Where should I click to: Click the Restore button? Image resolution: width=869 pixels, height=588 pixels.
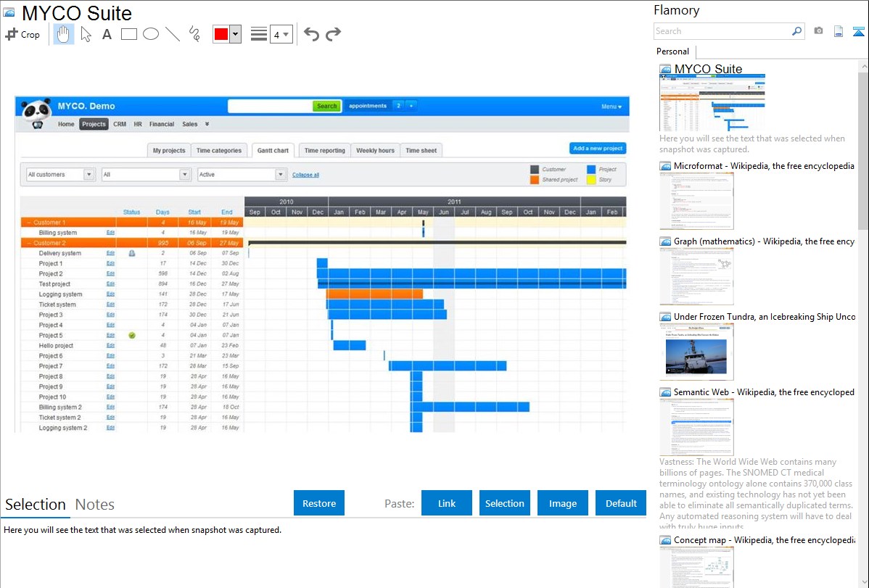tap(319, 503)
